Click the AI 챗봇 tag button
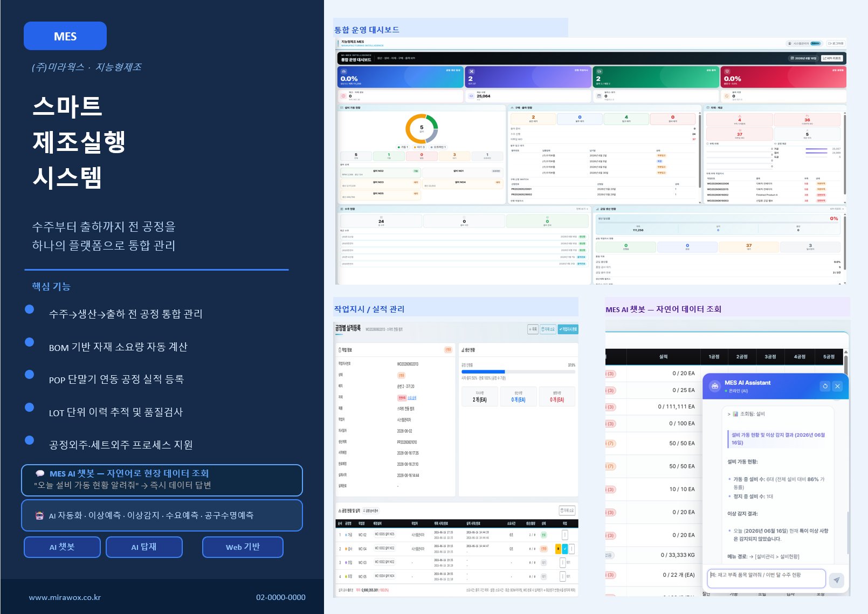This screenshot has height=614, width=868. (62, 547)
